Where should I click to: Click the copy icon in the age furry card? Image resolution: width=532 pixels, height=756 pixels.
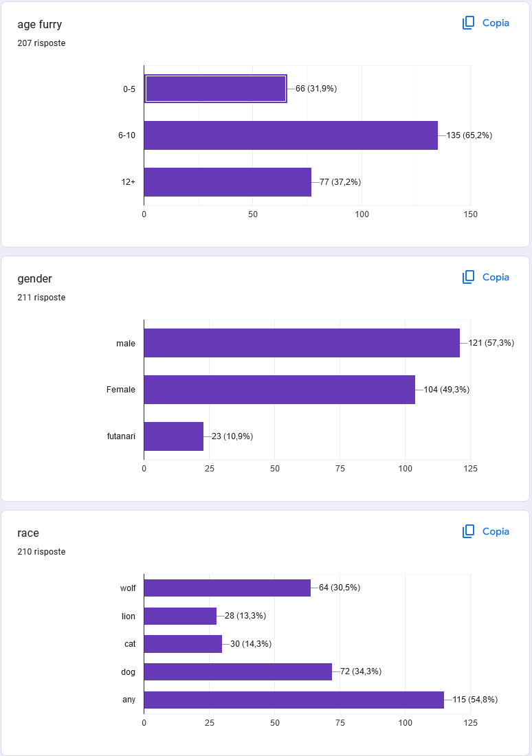[x=469, y=23]
